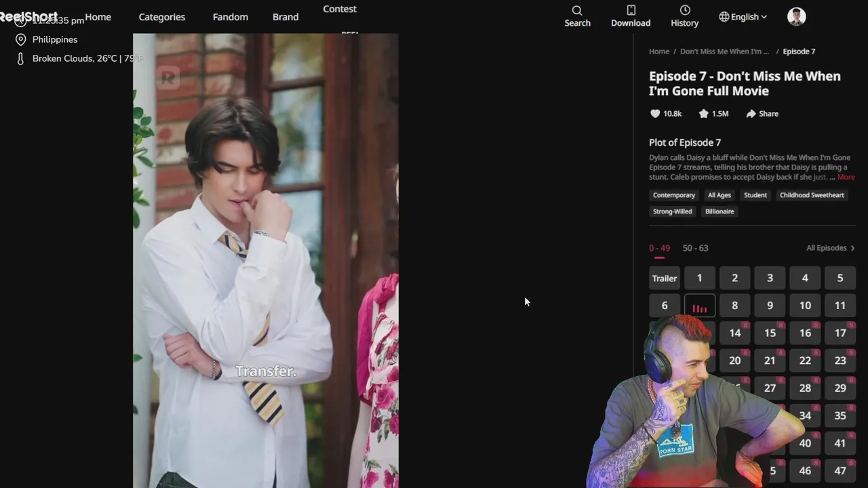Open Categories menu item

[161, 17]
